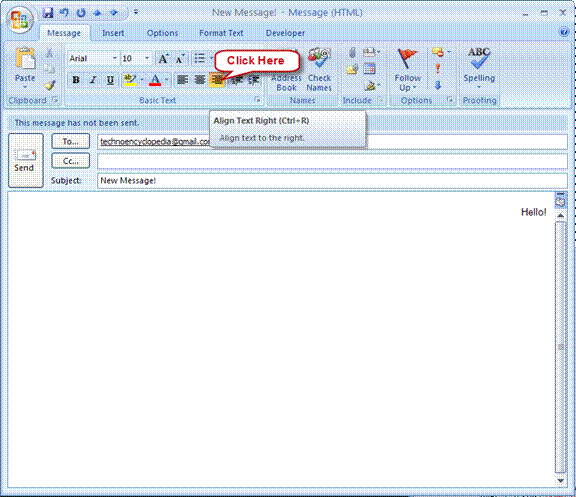Click the Paste clipboard icon

tap(25, 59)
